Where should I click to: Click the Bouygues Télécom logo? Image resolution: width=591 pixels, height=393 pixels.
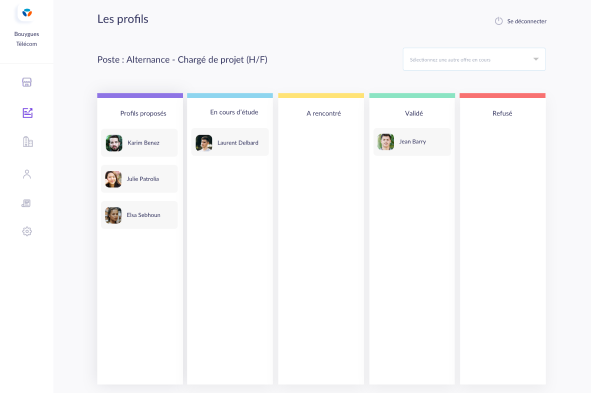pyautogui.click(x=27, y=13)
